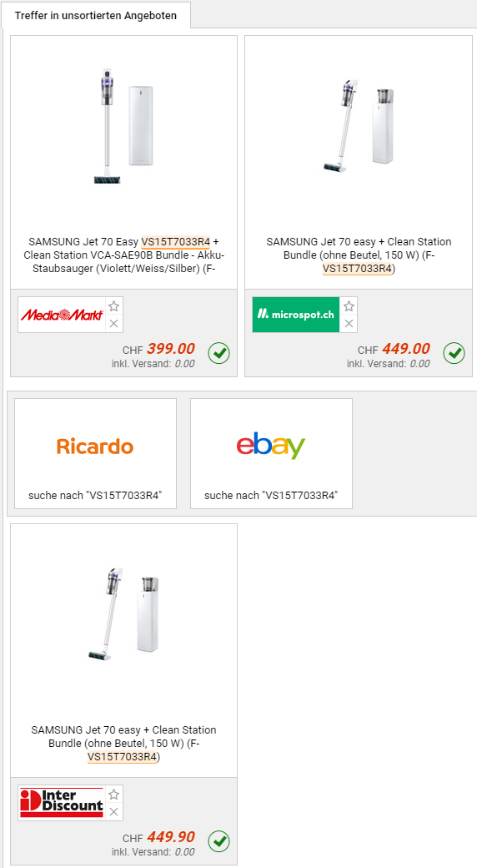Search Ricardo for VS15T7033R4
The height and width of the screenshot is (868, 477).
click(x=95, y=453)
